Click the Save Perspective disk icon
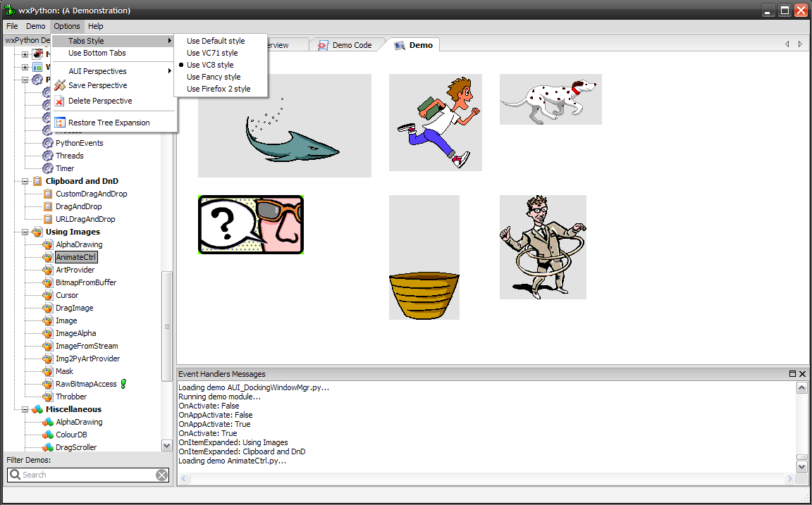This screenshot has height=505, width=812. click(60, 85)
